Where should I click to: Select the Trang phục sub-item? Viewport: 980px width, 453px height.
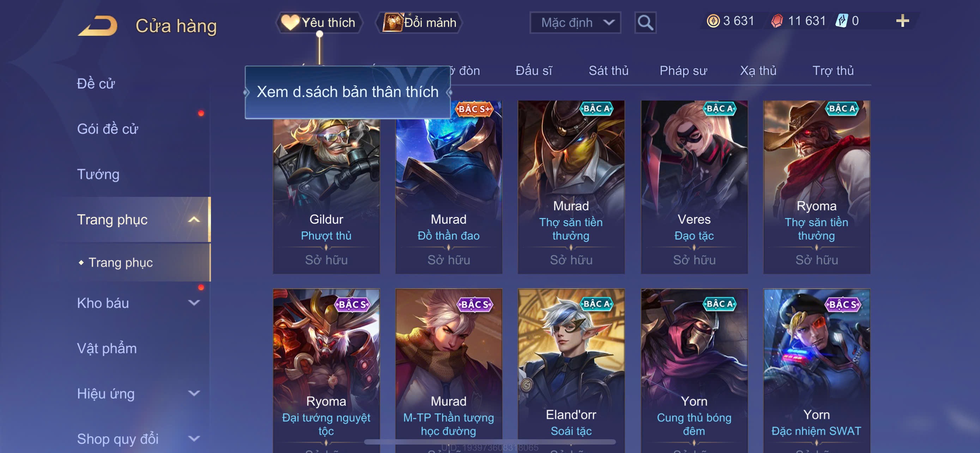tap(121, 262)
